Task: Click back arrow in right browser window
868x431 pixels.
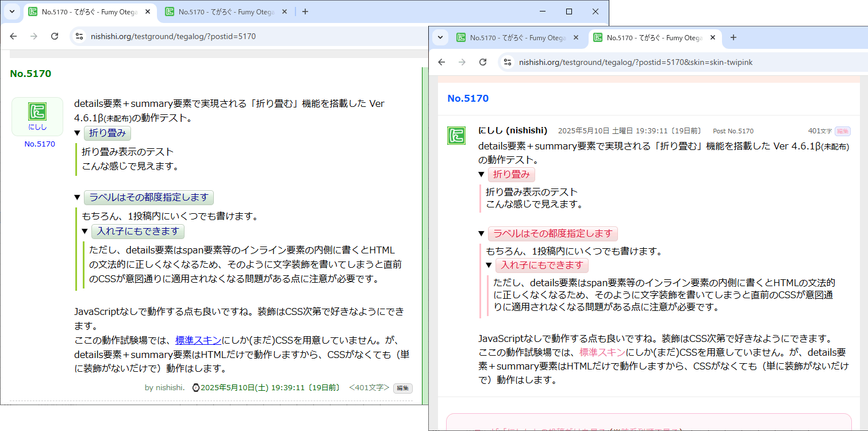Action: point(441,62)
